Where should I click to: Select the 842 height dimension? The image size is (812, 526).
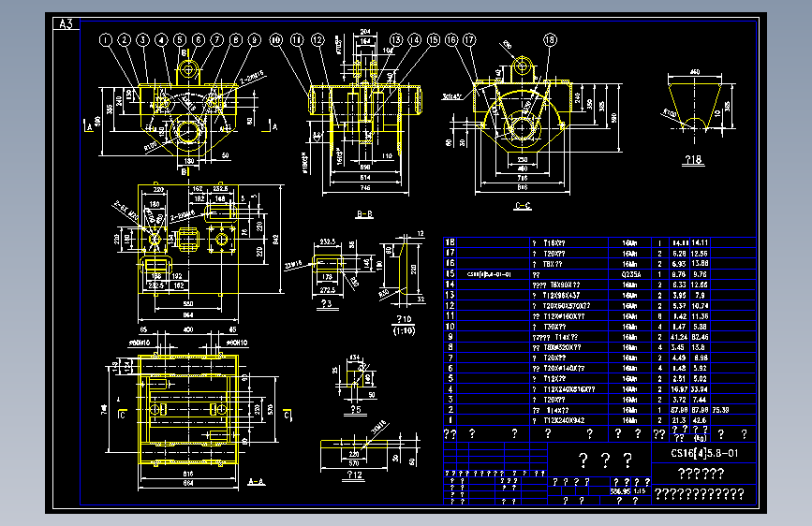[276, 240]
